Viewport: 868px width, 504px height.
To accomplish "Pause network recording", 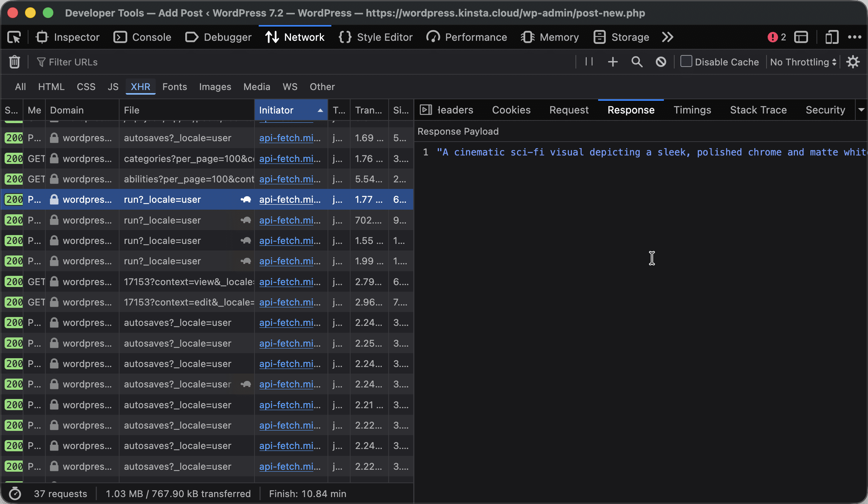I will tap(589, 62).
